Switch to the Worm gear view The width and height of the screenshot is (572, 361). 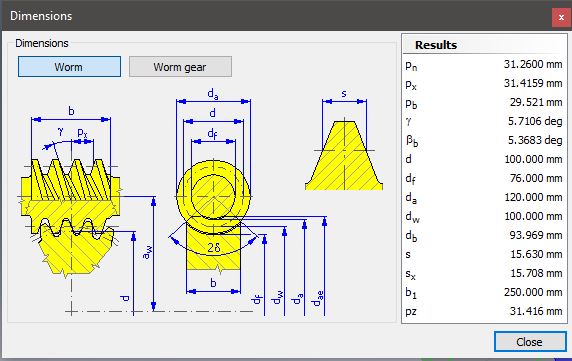(x=180, y=67)
